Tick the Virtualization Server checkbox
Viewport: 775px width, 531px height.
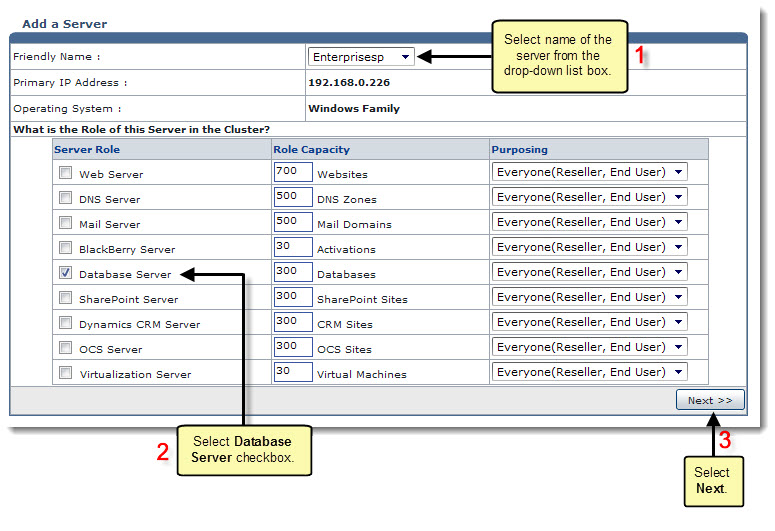(65, 372)
